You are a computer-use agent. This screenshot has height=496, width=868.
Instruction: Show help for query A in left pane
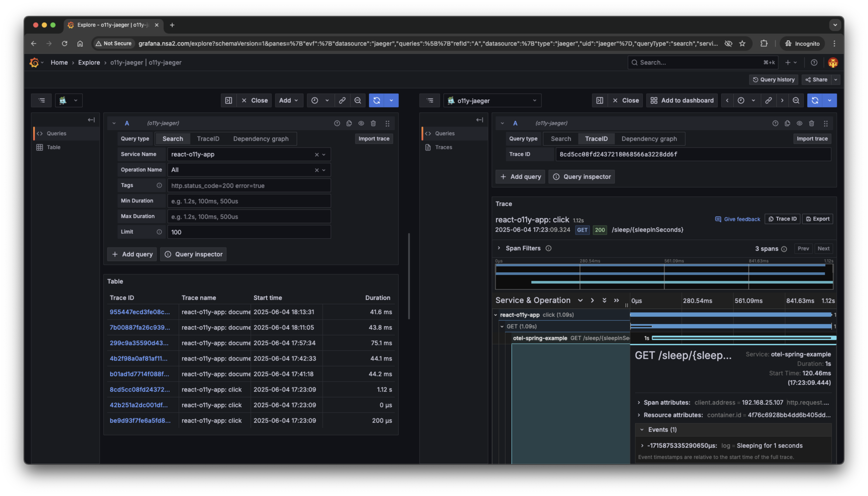pyautogui.click(x=337, y=123)
